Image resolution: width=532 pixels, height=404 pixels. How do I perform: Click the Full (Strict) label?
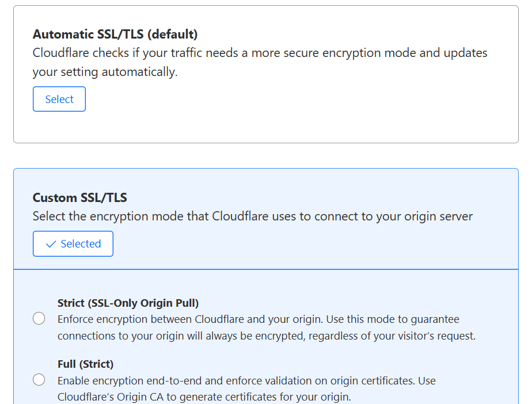85,364
